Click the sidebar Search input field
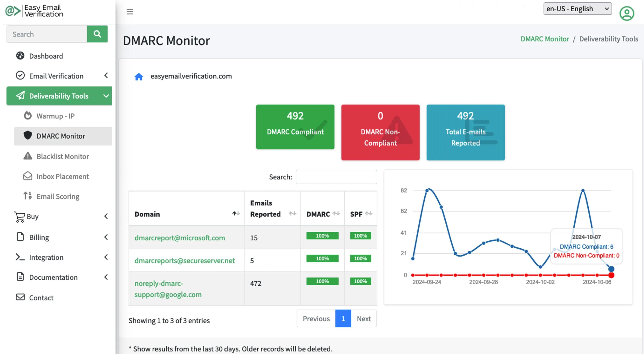Screen dimensions: 644x362 click(x=47, y=34)
